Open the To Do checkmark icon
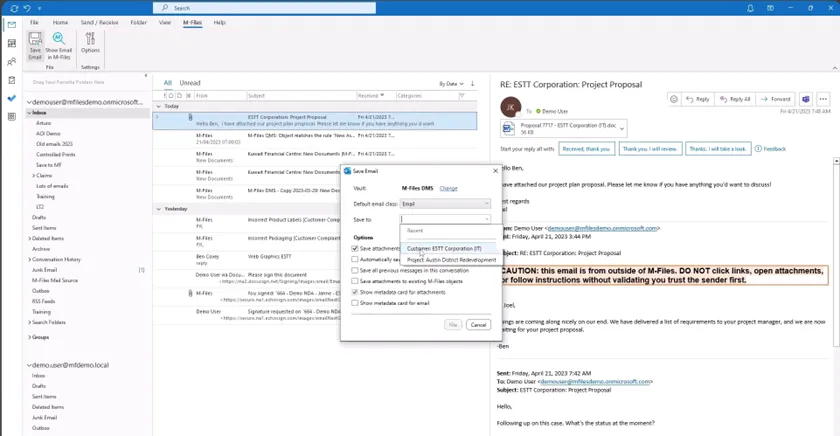Image resolution: width=840 pixels, height=436 pixels. (12, 98)
